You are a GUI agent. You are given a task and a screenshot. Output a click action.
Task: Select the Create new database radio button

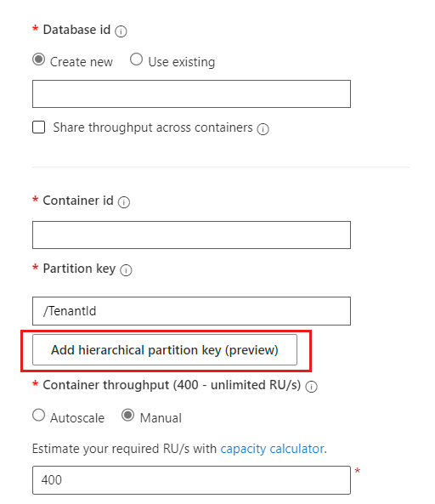tap(39, 59)
